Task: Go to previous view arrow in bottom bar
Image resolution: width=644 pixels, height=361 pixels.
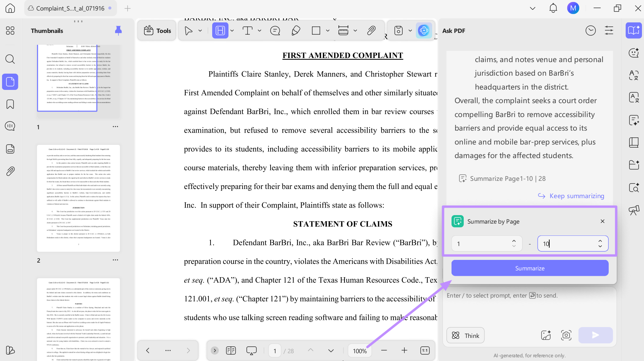Action: tap(148, 350)
